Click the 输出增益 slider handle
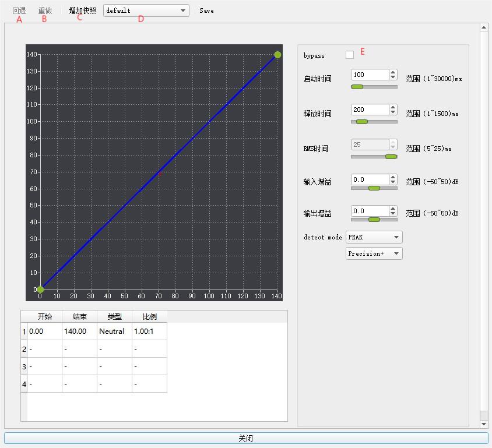 [374, 220]
